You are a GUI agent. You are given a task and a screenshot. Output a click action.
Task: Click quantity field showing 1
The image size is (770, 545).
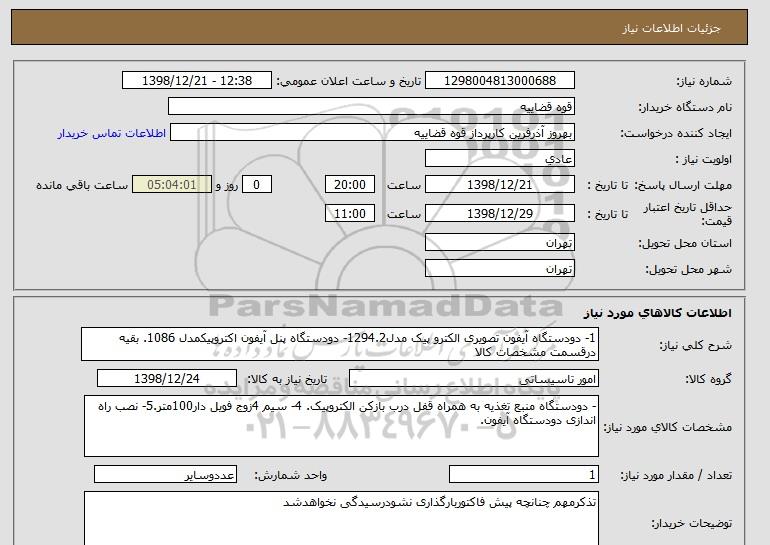coord(524,475)
